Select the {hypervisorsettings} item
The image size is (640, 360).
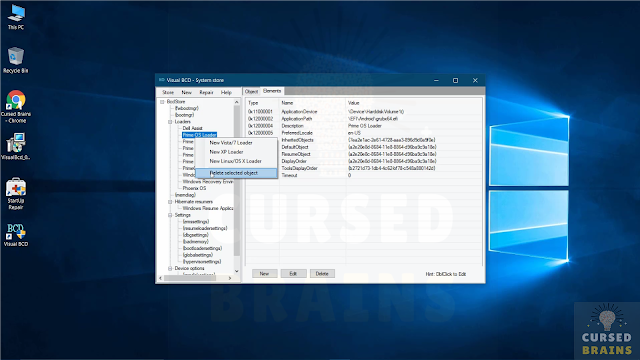(202, 262)
